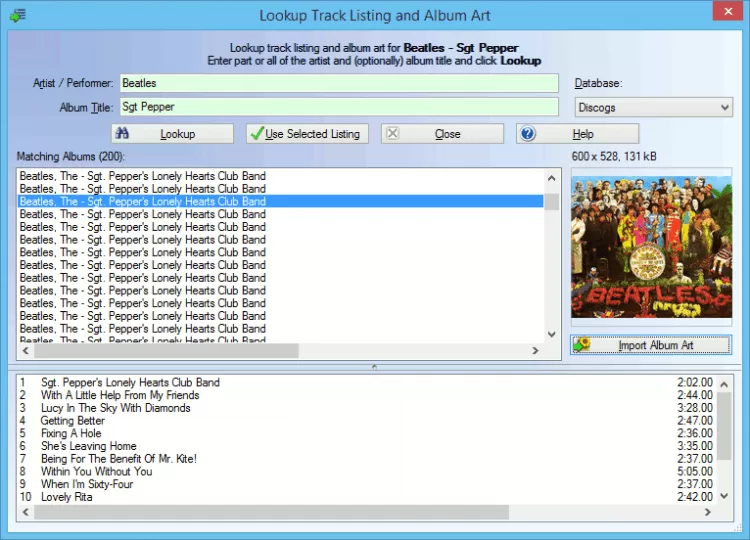Click the Artist / Performer field containing Beatles
Image resolution: width=750 pixels, height=540 pixels.
click(339, 83)
